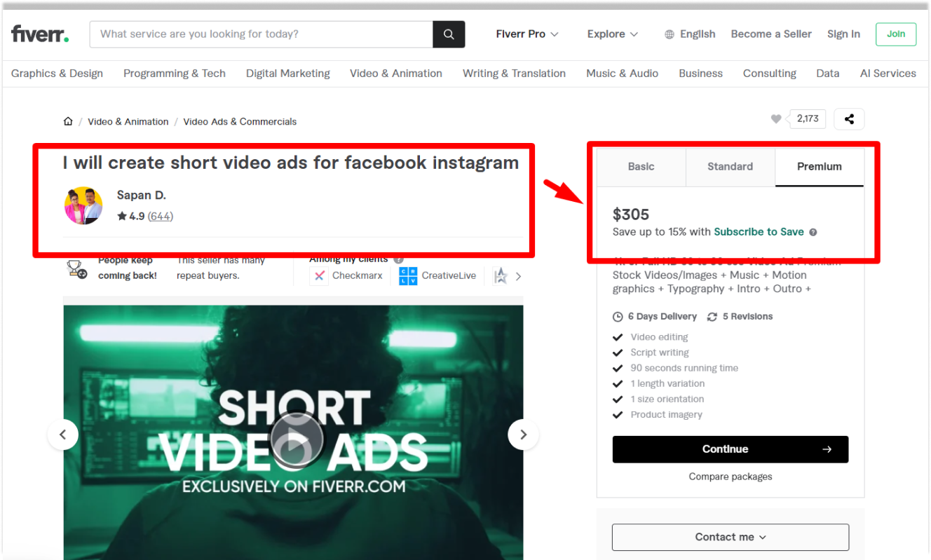
Task: Select the Standard package tab
Action: pos(730,167)
